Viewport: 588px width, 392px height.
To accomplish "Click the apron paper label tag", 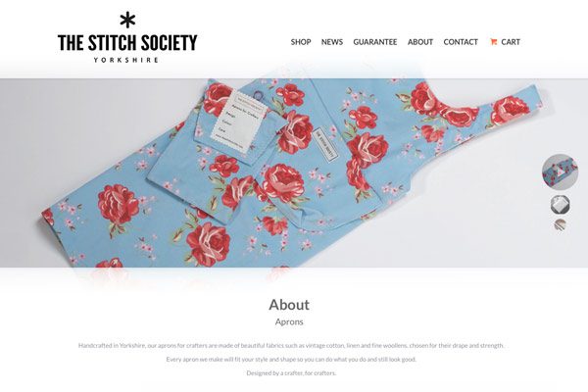I will coord(239,122).
